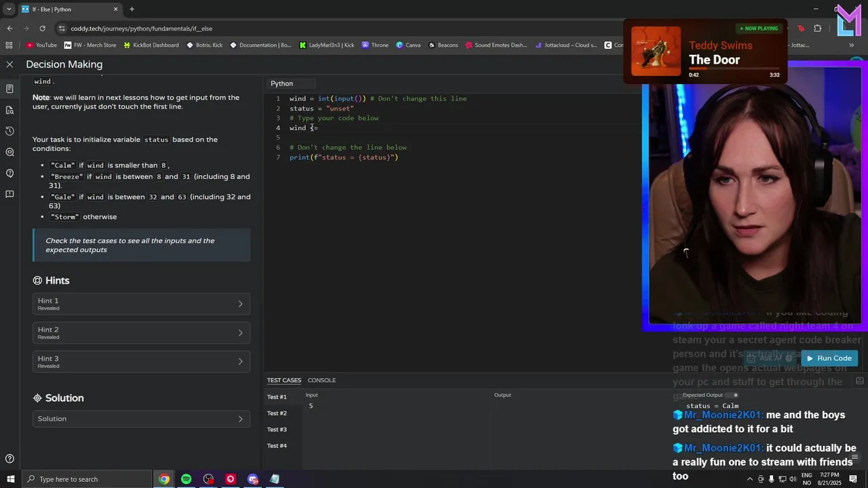
Task: Expand Hint 1
Action: tap(141, 304)
